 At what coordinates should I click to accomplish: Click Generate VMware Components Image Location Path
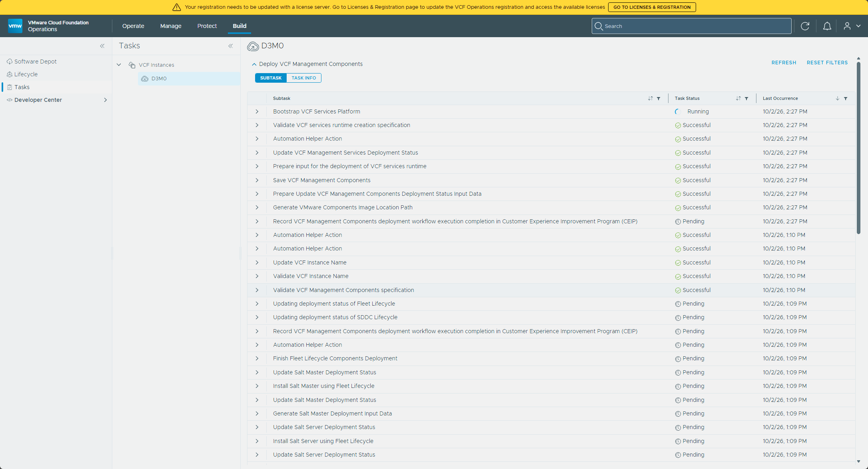[343, 207]
